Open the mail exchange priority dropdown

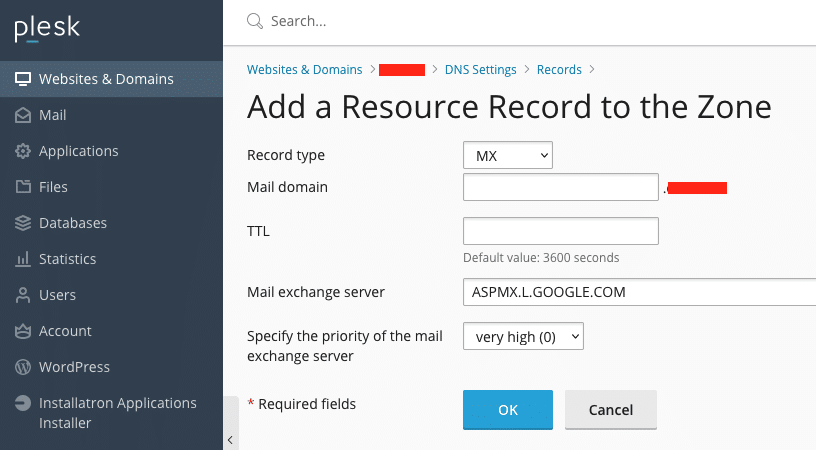point(523,337)
